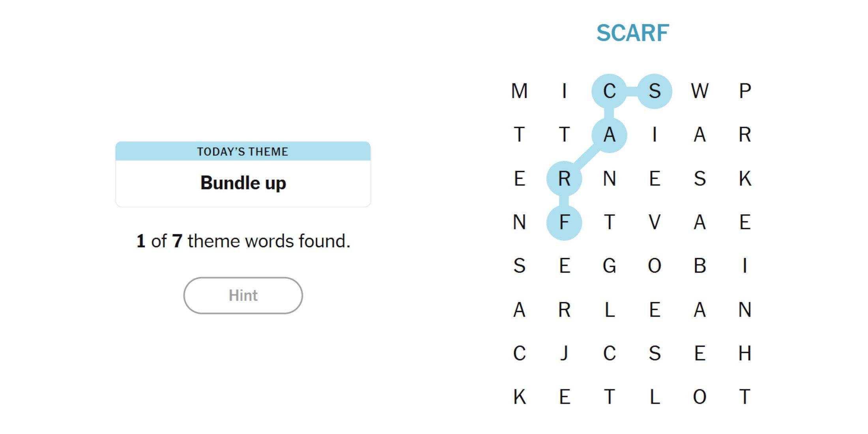
Task: Tap the letter K in the bottom-left corner
Action: 520,397
